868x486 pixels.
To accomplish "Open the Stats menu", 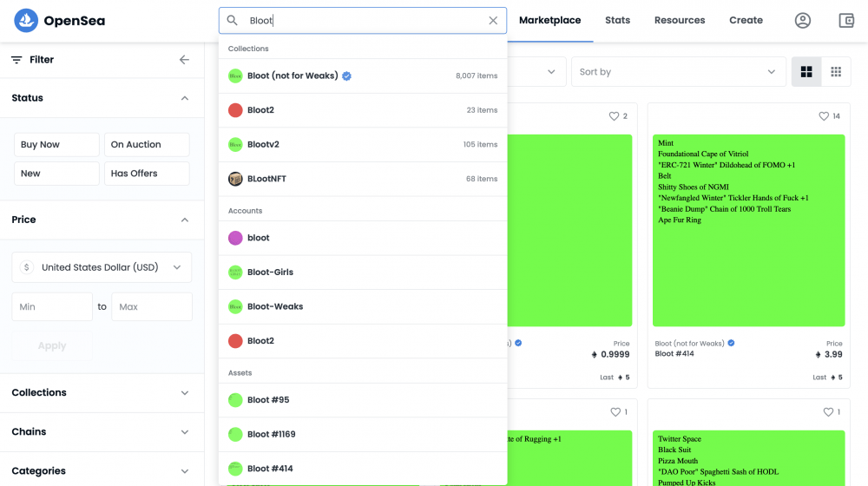I will (x=617, y=21).
